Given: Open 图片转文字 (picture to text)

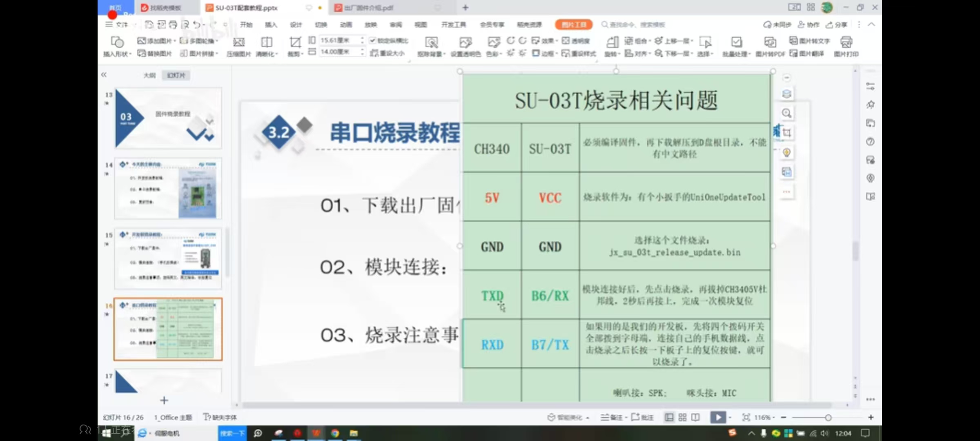Looking at the screenshot, I should coord(809,40).
